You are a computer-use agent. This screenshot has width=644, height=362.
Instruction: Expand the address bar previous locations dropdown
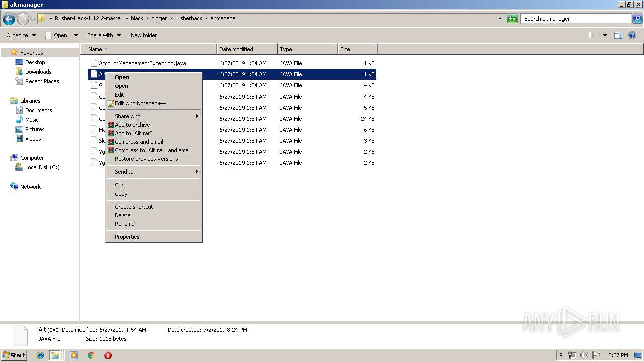pos(500,19)
